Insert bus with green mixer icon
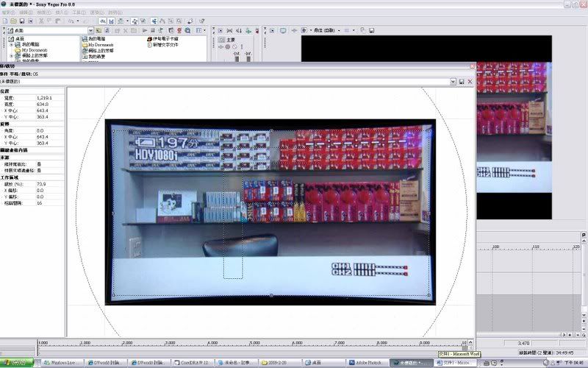 248,30
